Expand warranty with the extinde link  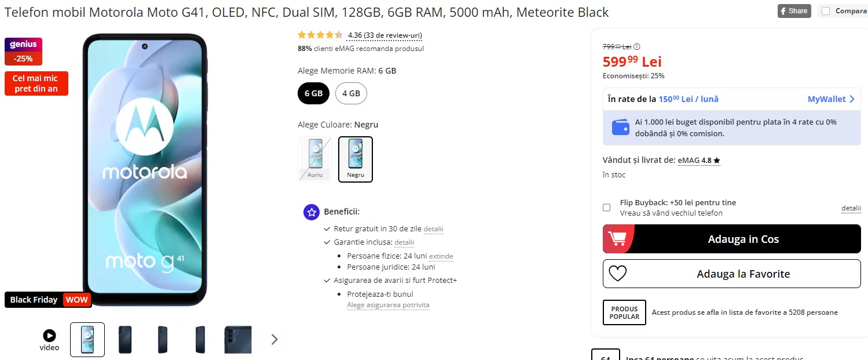point(442,256)
